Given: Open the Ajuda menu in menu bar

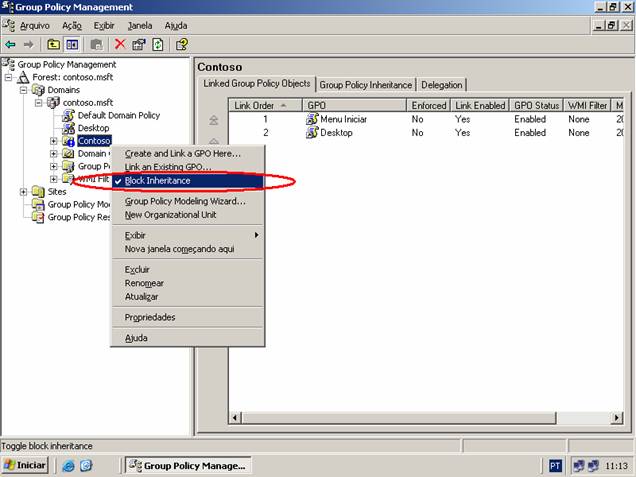Looking at the screenshot, I should (x=176, y=26).
